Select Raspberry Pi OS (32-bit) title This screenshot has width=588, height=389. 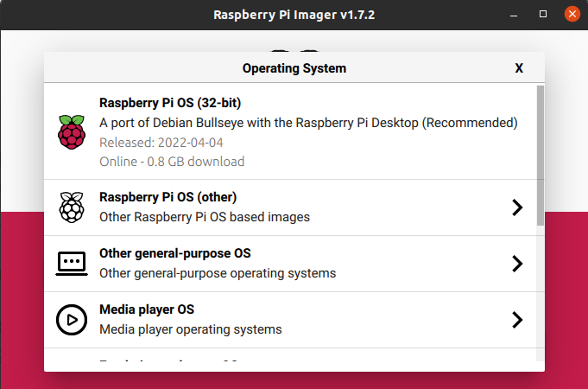pyautogui.click(x=170, y=103)
